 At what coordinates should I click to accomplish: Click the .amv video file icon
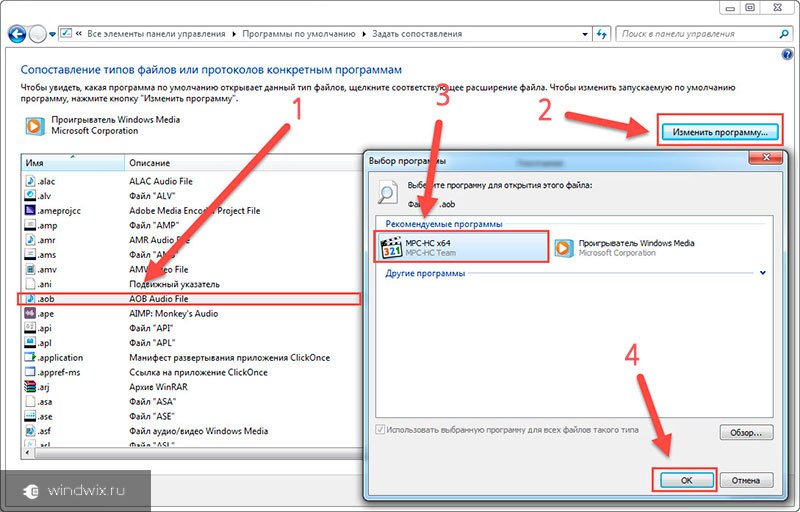coord(30,269)
